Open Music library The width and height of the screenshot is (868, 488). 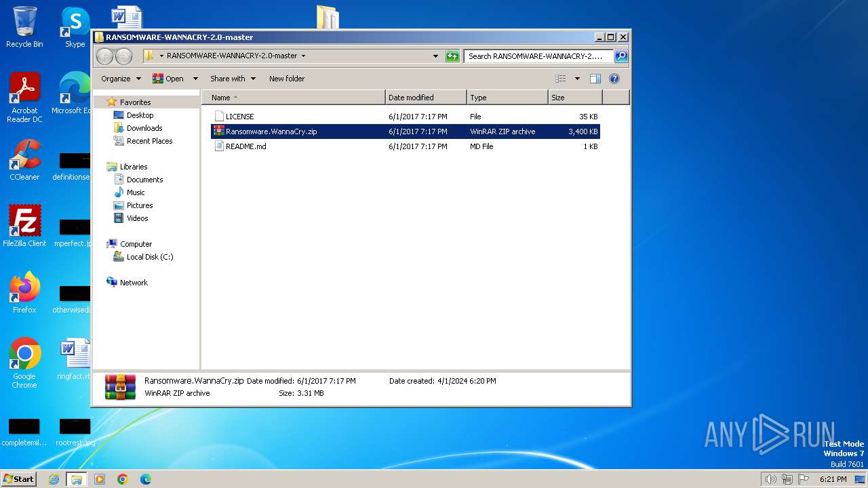(136, 192)
